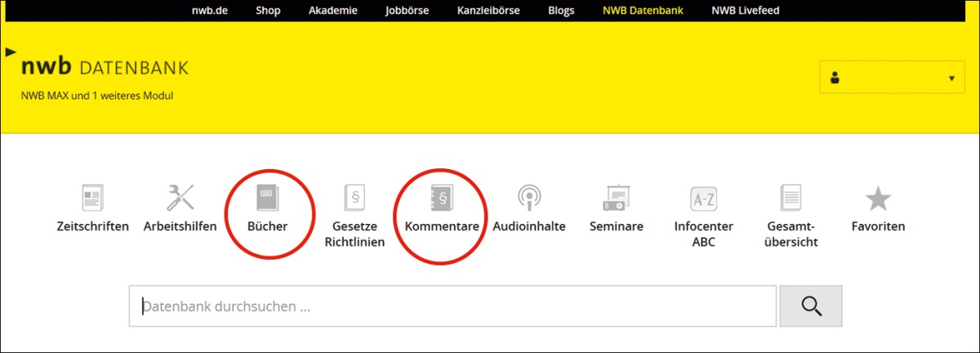This screenshot has width=980, height=353.
Task: Navigate to Akademie in top bar
Action: coord(333,11)
